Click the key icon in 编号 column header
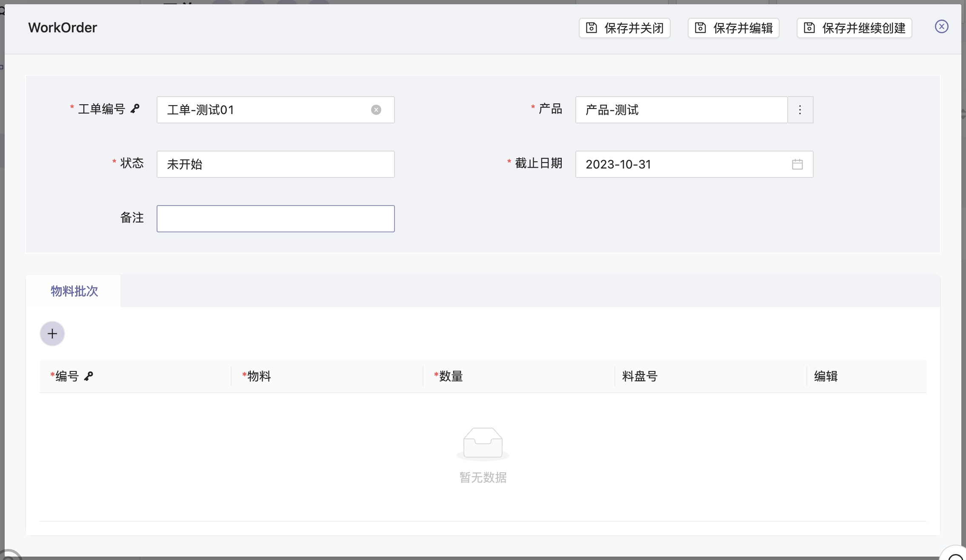Image resolution: width=966 pixels, height=560 pixels. (x=89, y=376)
